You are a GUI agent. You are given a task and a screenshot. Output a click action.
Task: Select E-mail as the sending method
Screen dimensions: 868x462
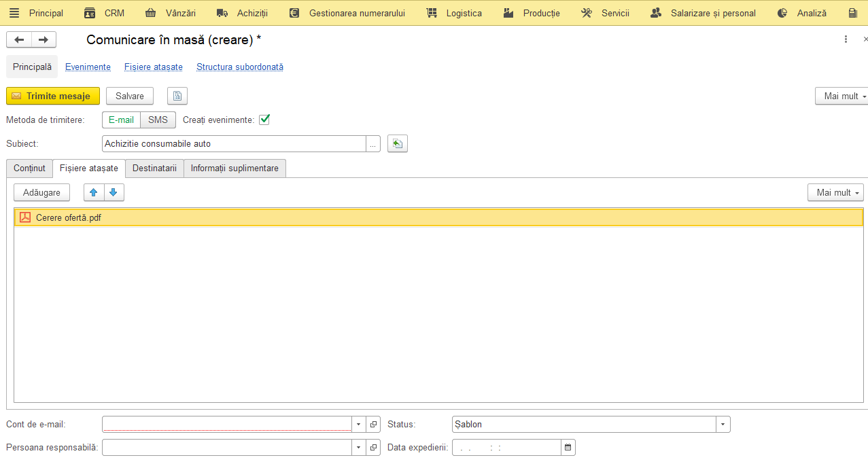(x=122, y=120)
